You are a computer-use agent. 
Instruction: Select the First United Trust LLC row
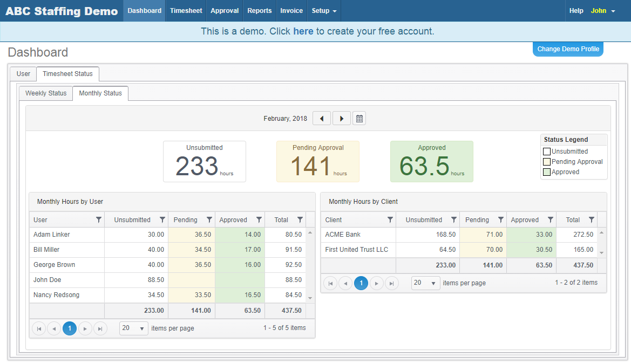459,250
